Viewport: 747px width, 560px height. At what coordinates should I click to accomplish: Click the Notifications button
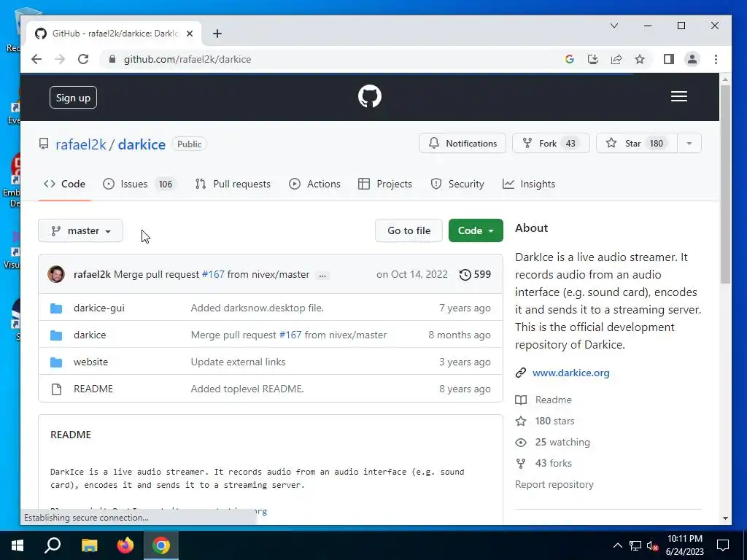(462, 144)
